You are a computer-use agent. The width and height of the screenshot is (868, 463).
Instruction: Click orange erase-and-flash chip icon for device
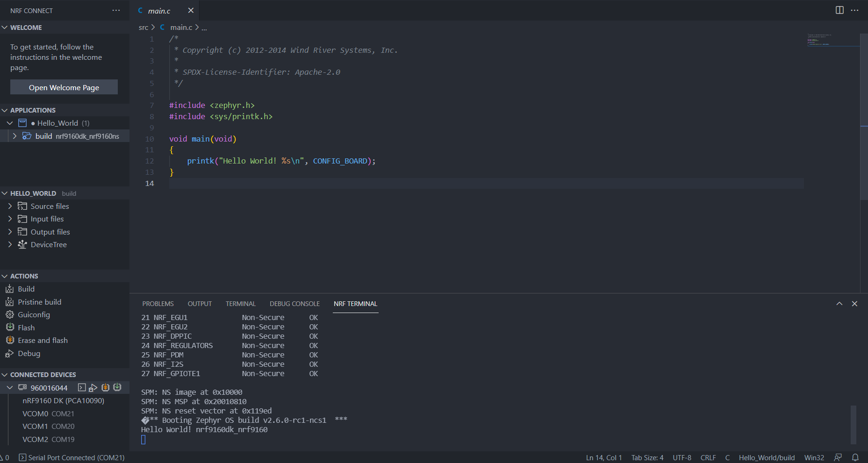click(106, 387)
